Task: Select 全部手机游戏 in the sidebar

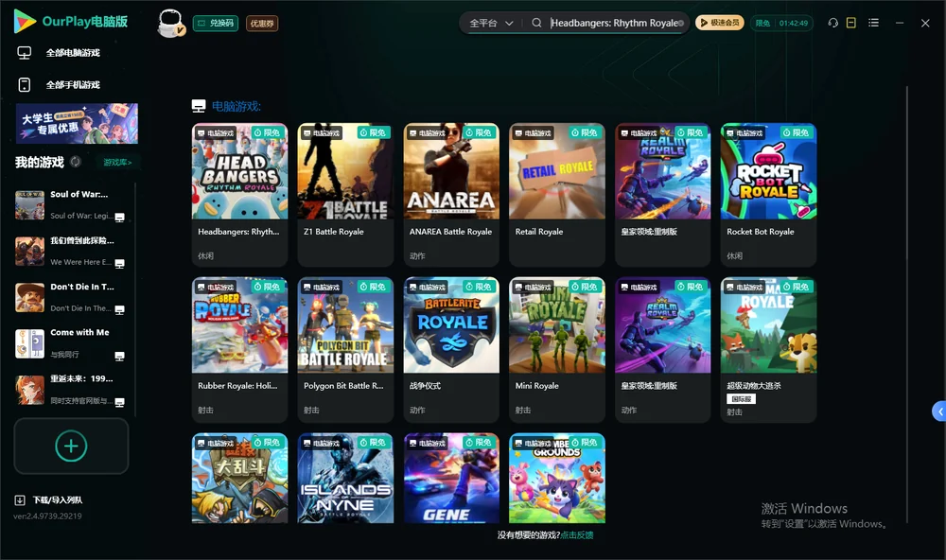Action: pyautogui.click(x=71, y=85)
